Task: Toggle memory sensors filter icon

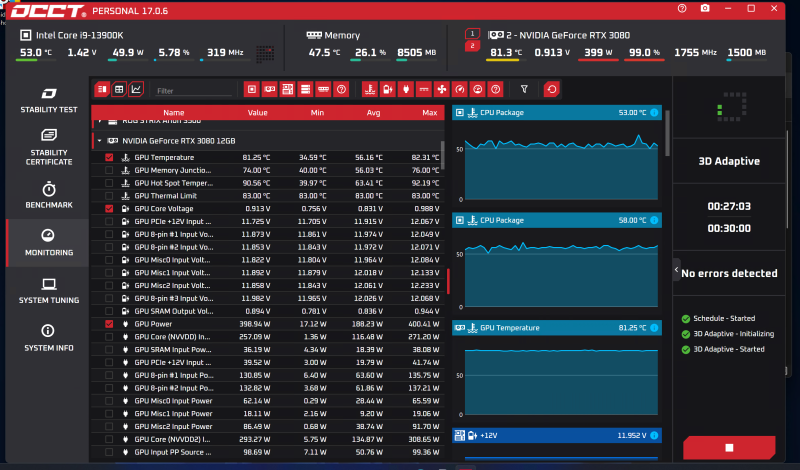Action: tap(323, 90)
